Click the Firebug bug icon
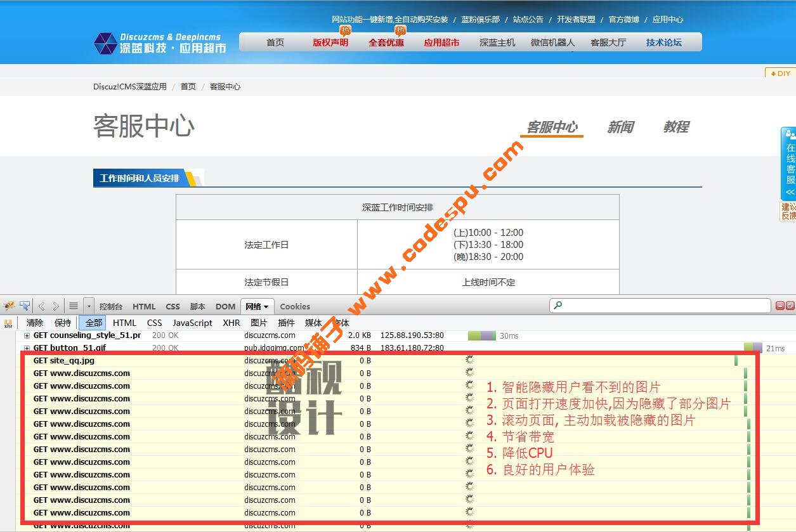The width and height of the screenshot is (796, 532). (9, 306)
